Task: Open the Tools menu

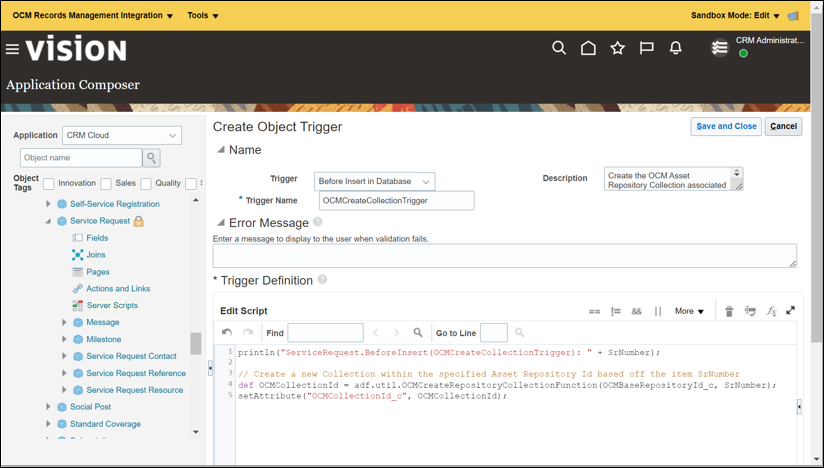Action: point(203,16)
